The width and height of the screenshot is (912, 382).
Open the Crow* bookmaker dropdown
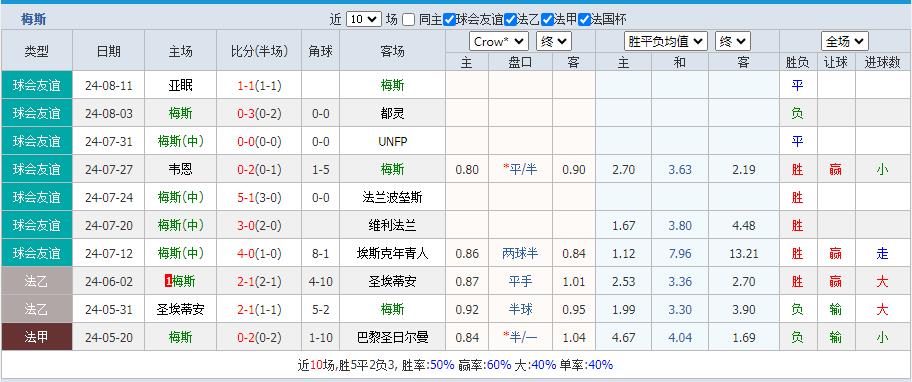[498, 41]
